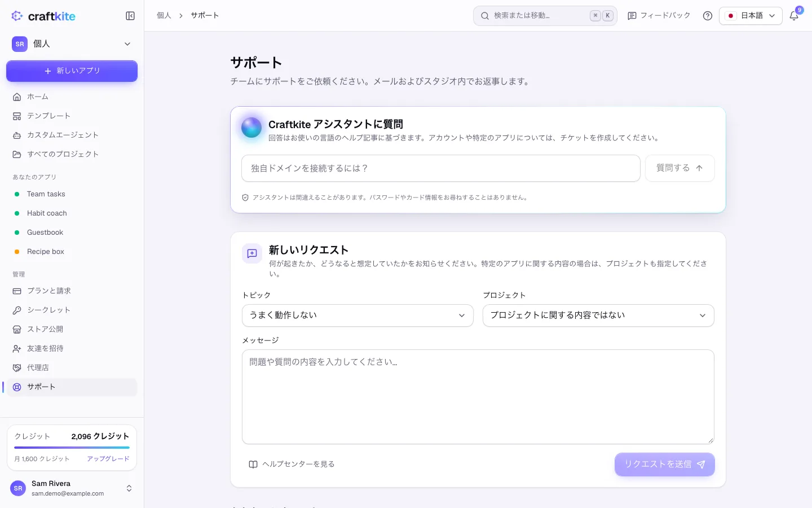Open the トピック dropdown
The height and width of the screenshot is (508, 812).
click(x=358, y=316)
